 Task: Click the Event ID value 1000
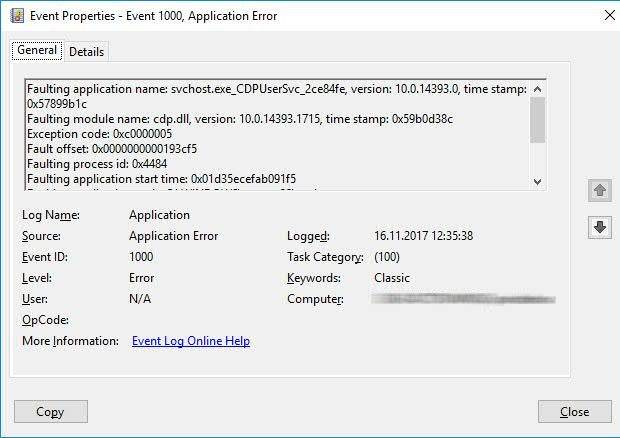[141, 257]
